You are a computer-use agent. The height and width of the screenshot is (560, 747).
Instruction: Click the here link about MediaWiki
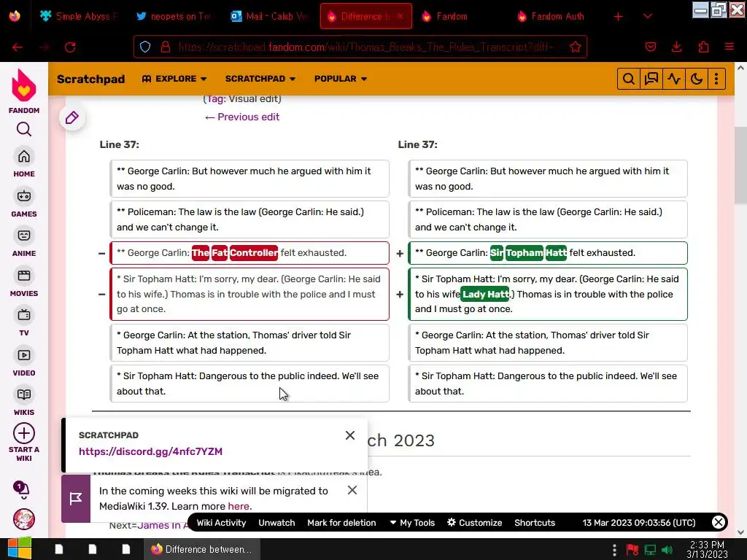click(x=239, y=506)
